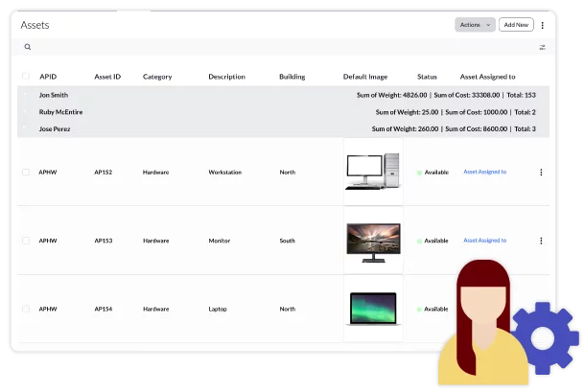The width and height of the screenshot is (585, 392).
Task: Sort by Category column header
Action: coord(157,77)
